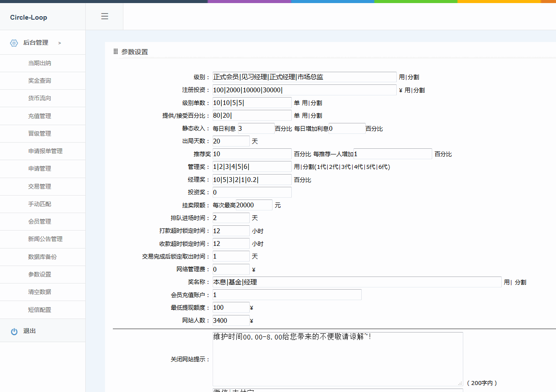Click the gear icon beside 后台管理

14,43
